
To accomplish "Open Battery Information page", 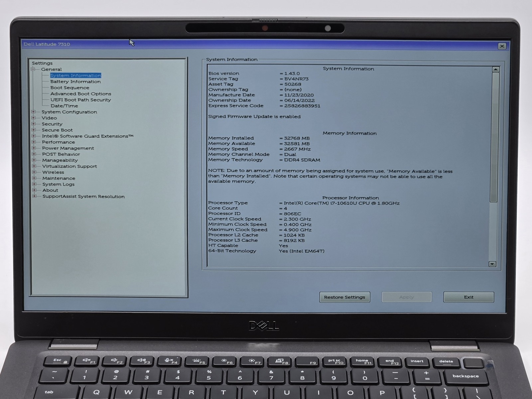I will [75, 81].
